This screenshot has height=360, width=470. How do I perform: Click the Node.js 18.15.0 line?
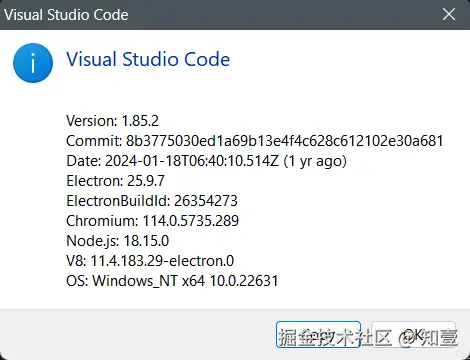coord(117,241)
